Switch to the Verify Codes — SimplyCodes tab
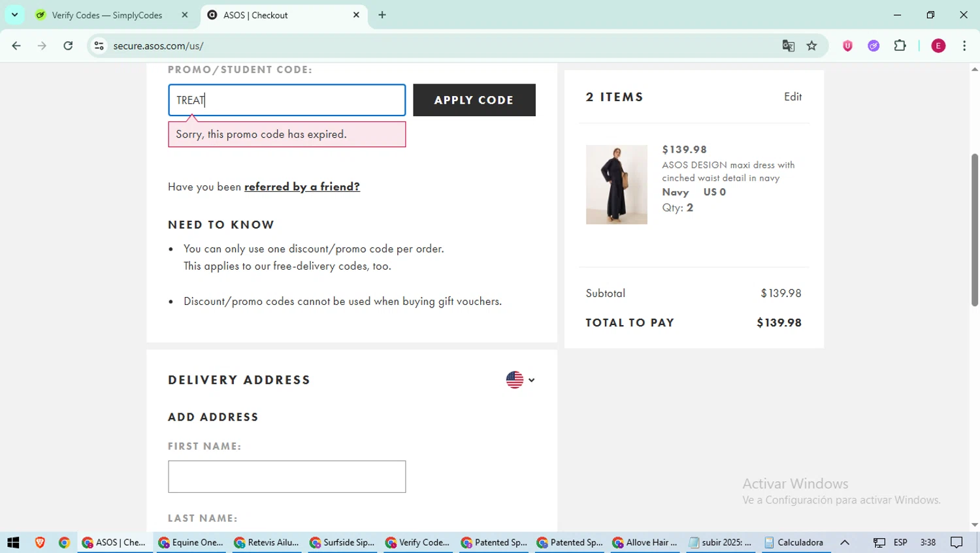 point(107,15)
